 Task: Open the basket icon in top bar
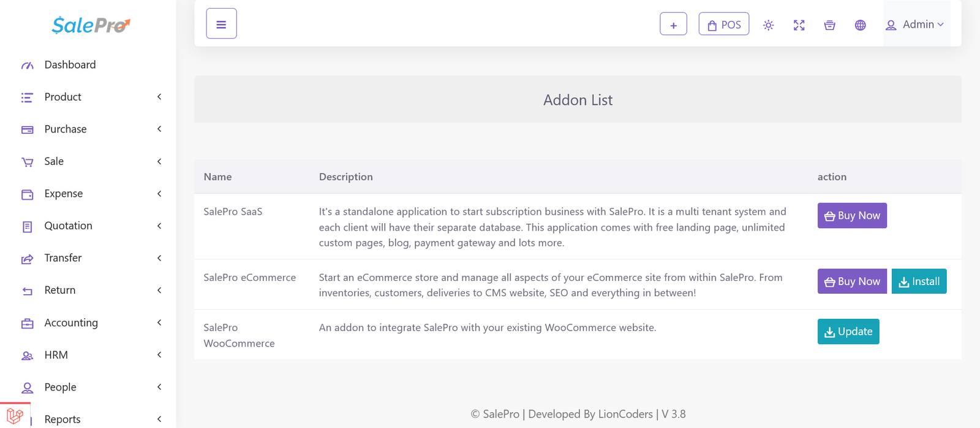(829, 25)
